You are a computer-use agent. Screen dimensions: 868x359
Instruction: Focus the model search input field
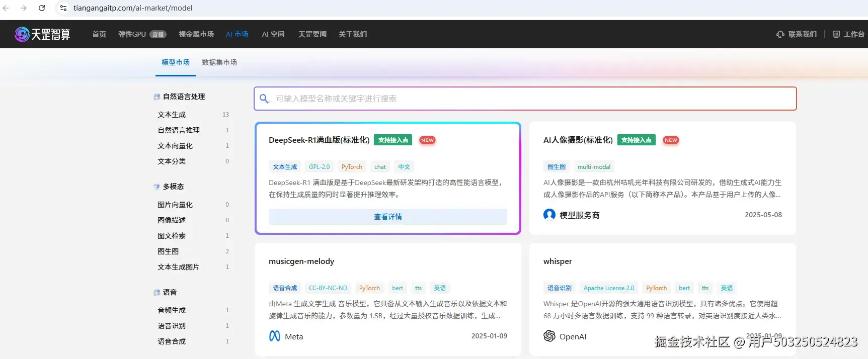pos(525,99)
